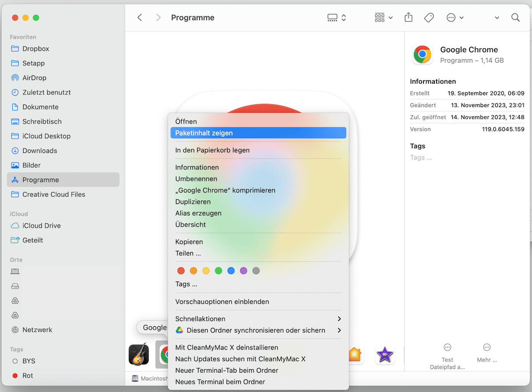Choose Neuer Terminal-Tab beim Ordner
The height and width of the screenshot is (392, 532).
point(258,370)
